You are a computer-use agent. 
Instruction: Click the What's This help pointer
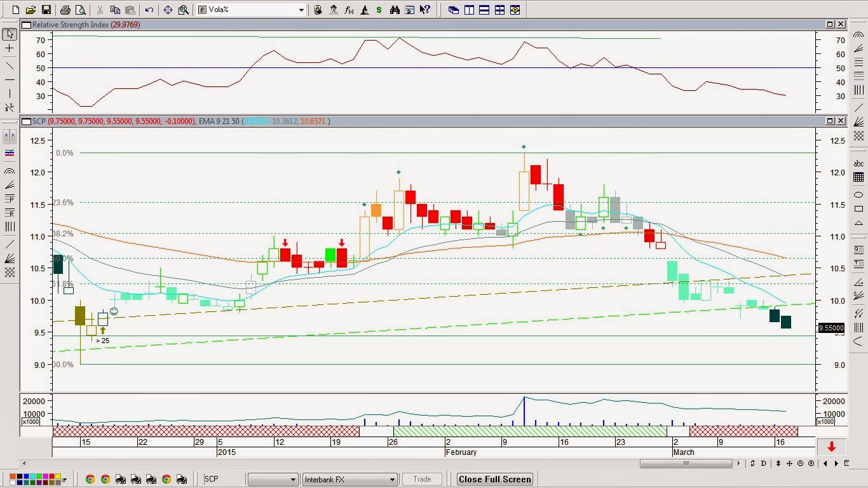point(425,10)
